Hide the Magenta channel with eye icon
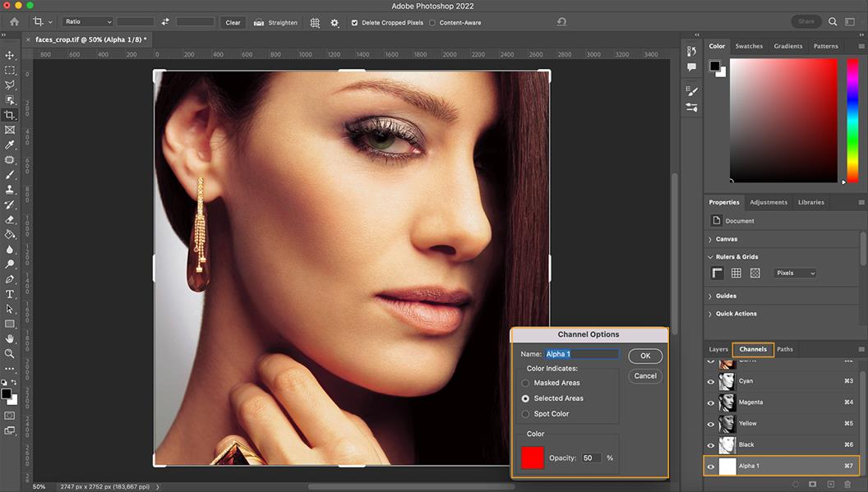 click(711, 402)
